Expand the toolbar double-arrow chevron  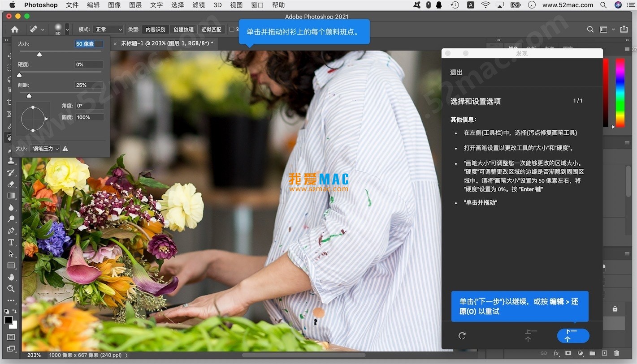coord(6,40)
